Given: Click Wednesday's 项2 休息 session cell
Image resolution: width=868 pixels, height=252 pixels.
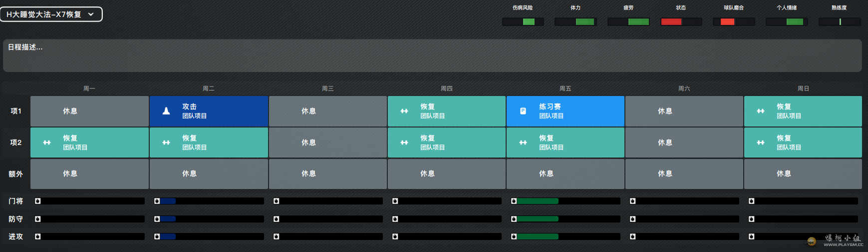Looking at the screenshot, I should pos(327,142).
